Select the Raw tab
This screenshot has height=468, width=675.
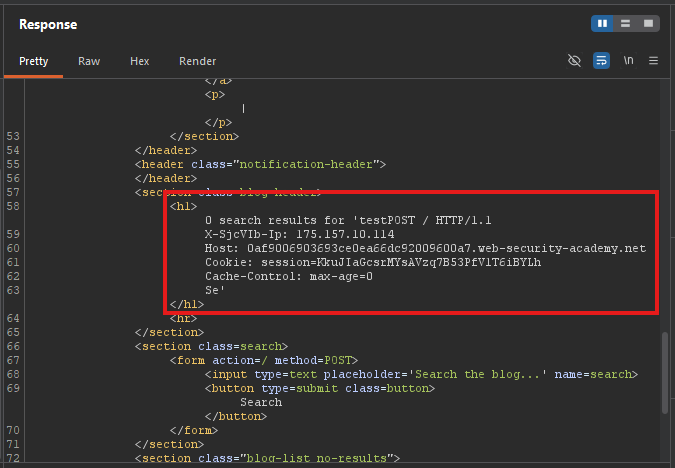pyautogui.click(x=89, y=61)
